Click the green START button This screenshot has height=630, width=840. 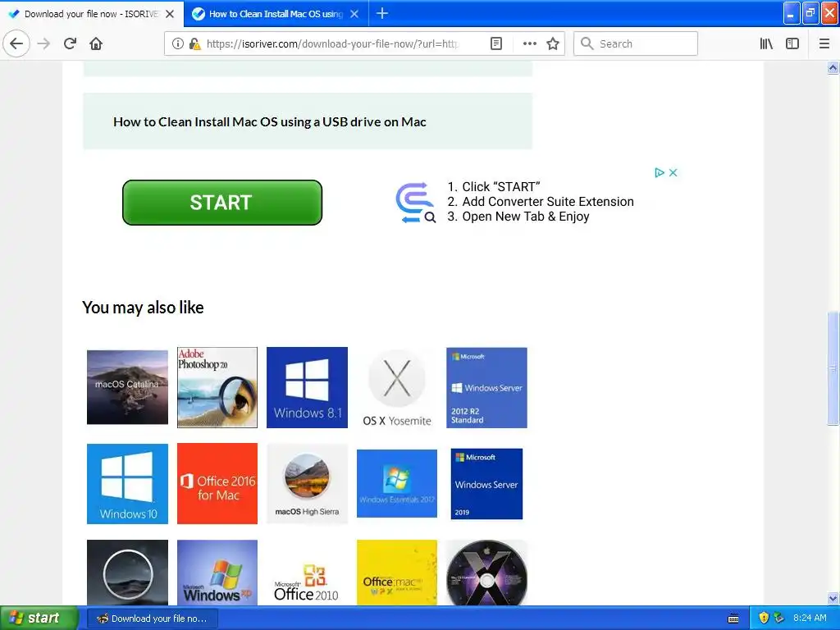click(x=221, y=203)
